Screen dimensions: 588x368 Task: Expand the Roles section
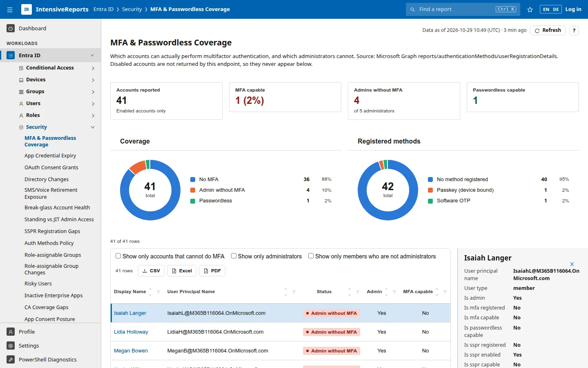click(x=93, y=116)
